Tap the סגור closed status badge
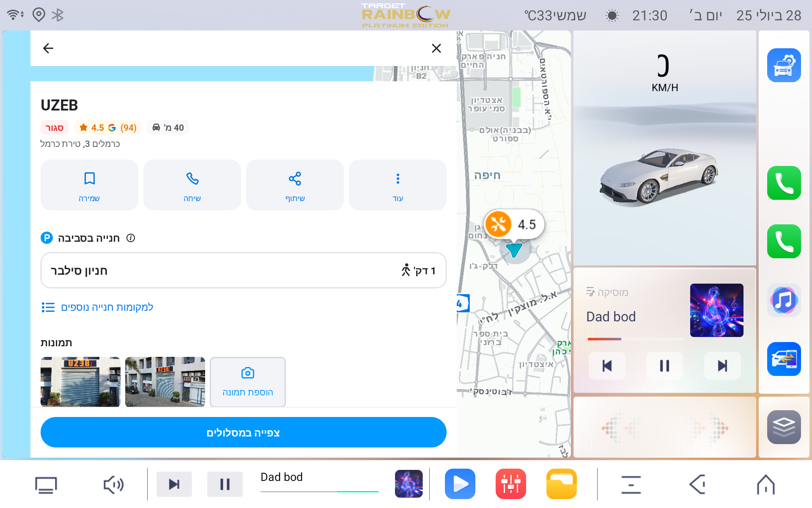This screenshot has width=812, height=508. tap(55, 127)
